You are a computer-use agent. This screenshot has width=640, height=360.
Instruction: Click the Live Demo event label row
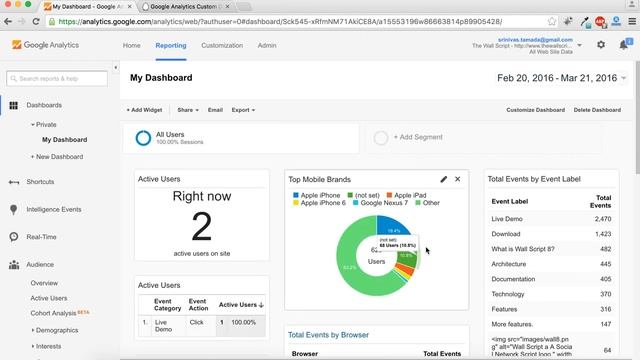click(x=551, y=219)
